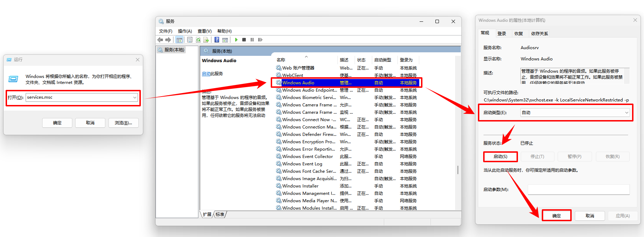Click the Stop Service square icon

tap(244, 40)
